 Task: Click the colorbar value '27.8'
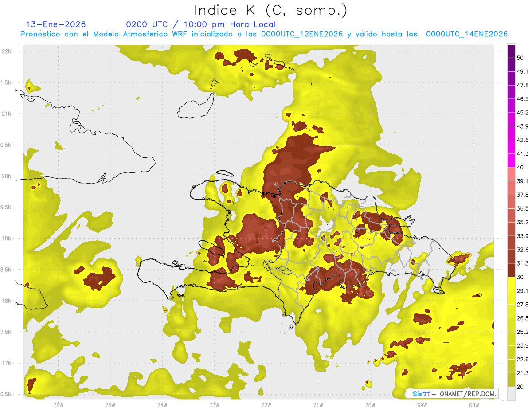(x=523, y=305)
